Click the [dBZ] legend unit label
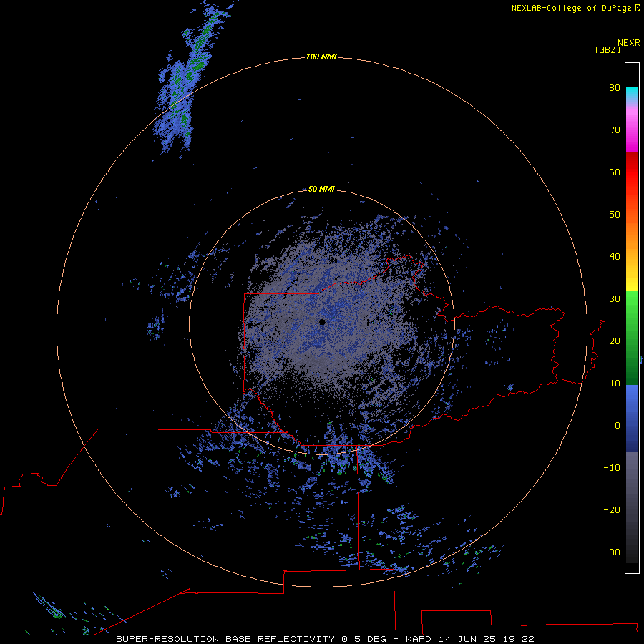644x644 pixels. point(608,50)
